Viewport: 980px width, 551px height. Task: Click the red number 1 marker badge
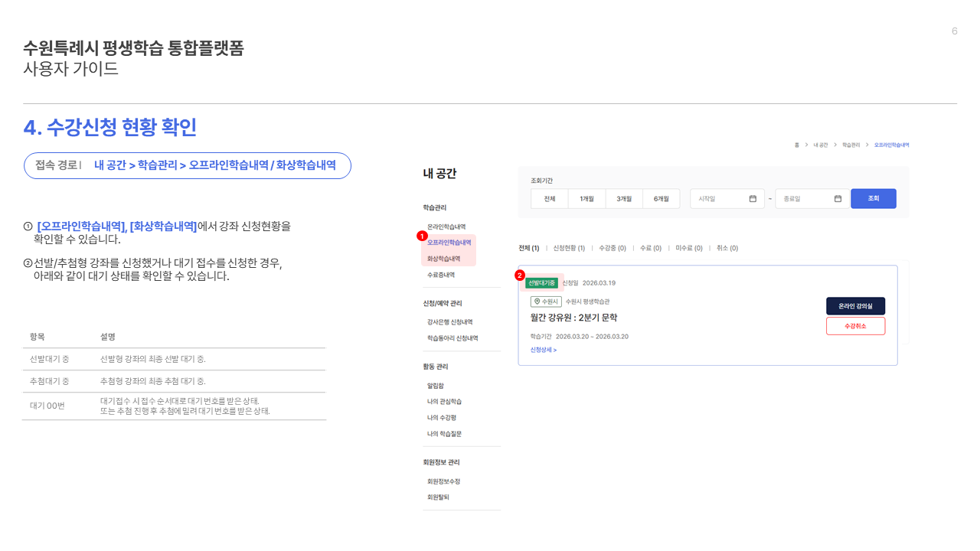421,236
